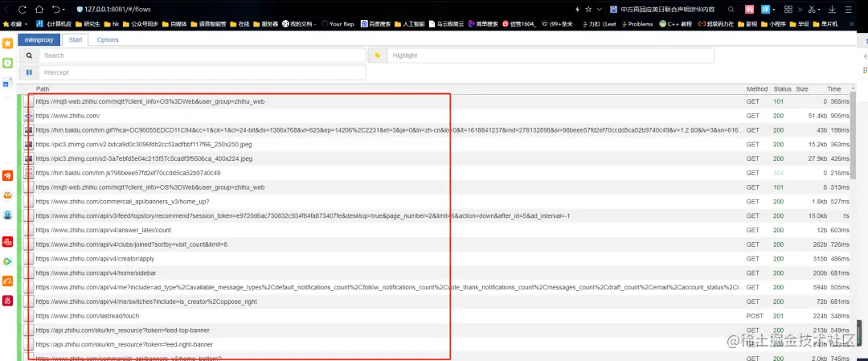Go to the browser home page icon
Image resolution: width=868 pixels, height=361 pixels.
click(x=39, y=10)
